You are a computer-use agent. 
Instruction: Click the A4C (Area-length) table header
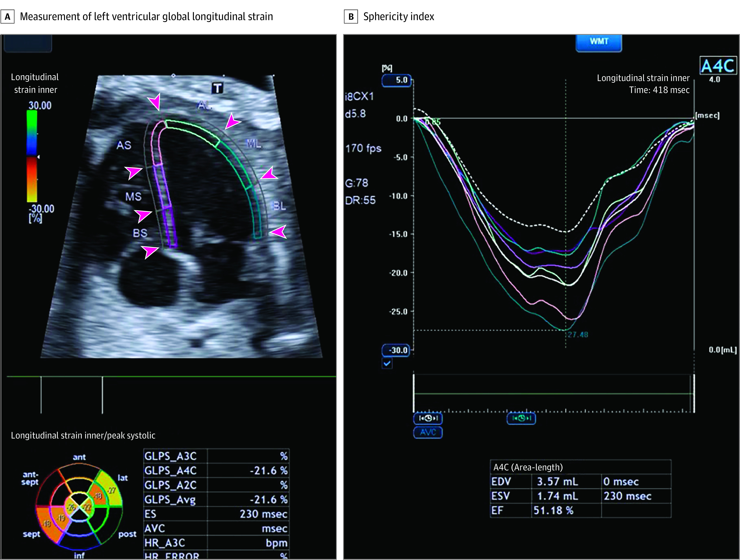point(581,467)
